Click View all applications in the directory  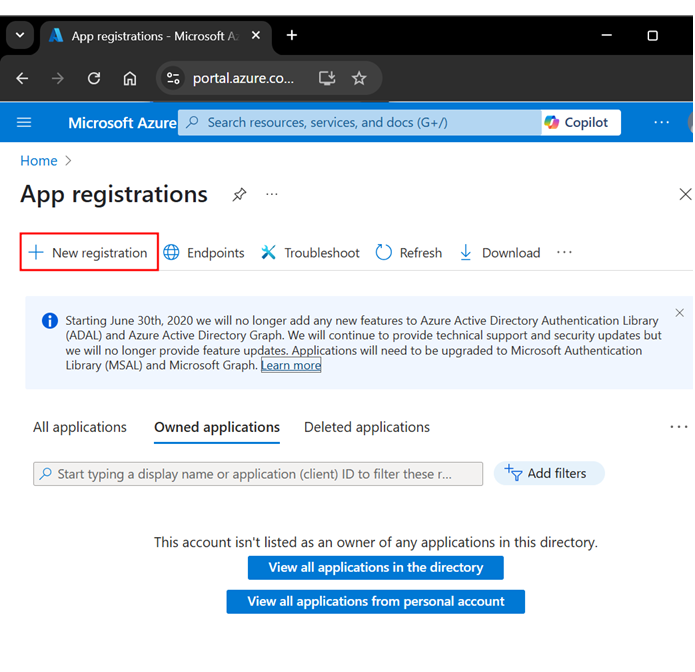click(x=375, y=568)
